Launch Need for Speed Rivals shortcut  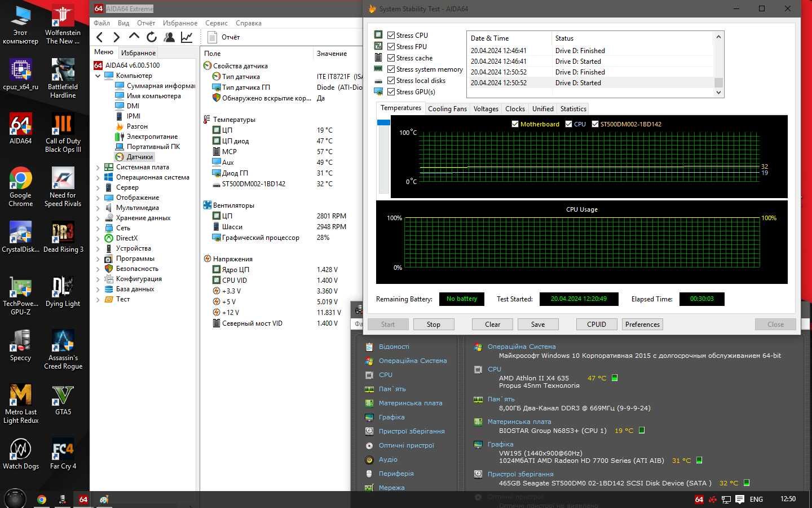pos(63,187)
